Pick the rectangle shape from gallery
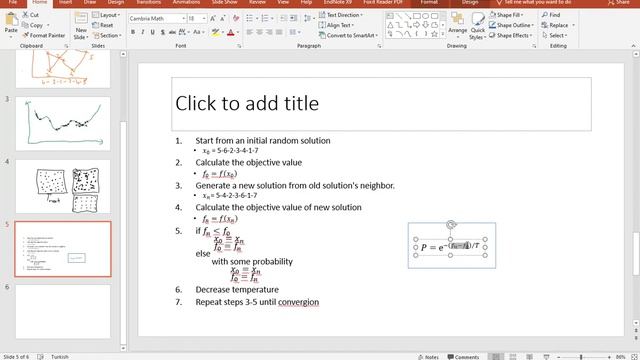Viewport: 640px width, 360px height. tap(417, 16)
